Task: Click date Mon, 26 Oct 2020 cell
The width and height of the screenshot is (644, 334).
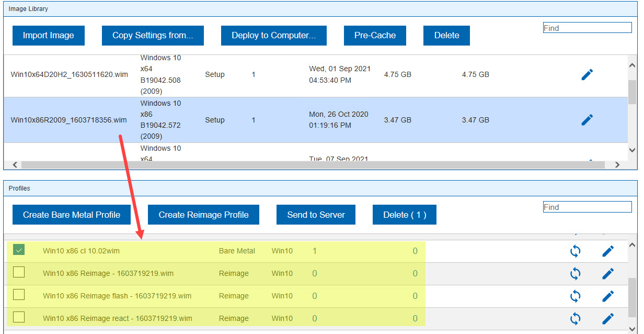Action: coord(339,120)
